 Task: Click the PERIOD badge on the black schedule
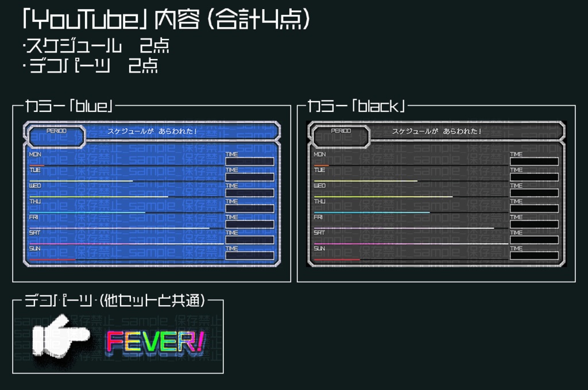(x=341, y=132)
